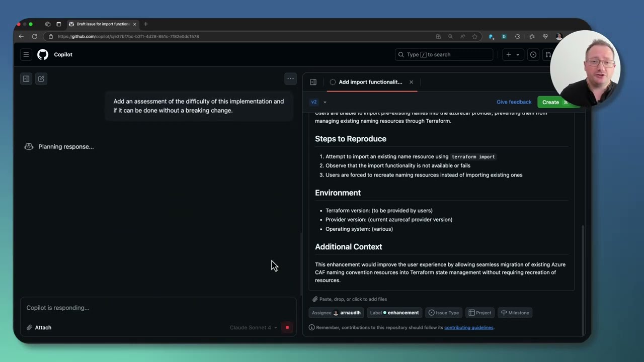Attach a file to the chat
Screen dimensions: 644x362
(x=39, y=327)
